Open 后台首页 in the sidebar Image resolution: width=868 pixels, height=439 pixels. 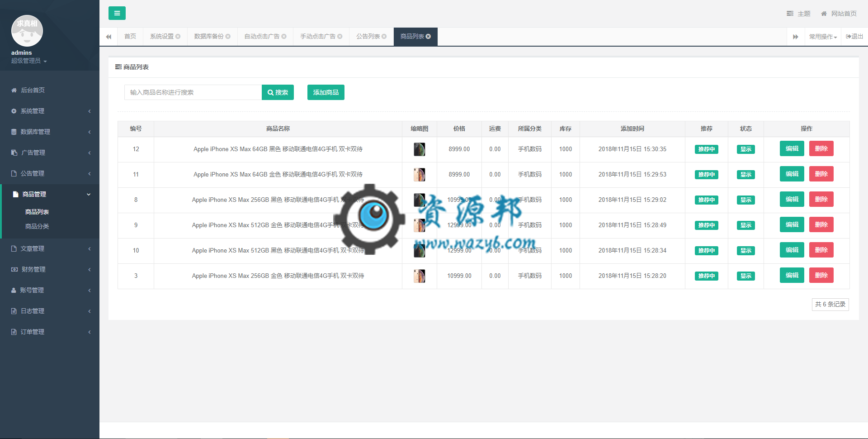(x=50, y=90)
